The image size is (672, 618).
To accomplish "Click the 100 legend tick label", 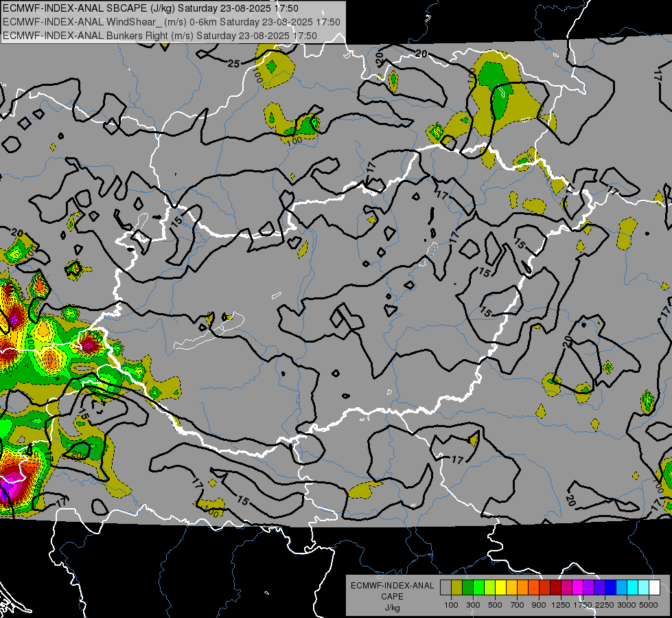I will click(451, 605).
